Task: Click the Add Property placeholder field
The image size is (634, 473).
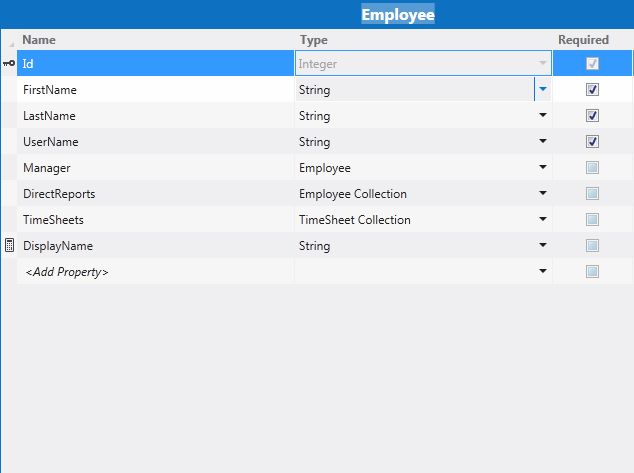Action: 66,271
